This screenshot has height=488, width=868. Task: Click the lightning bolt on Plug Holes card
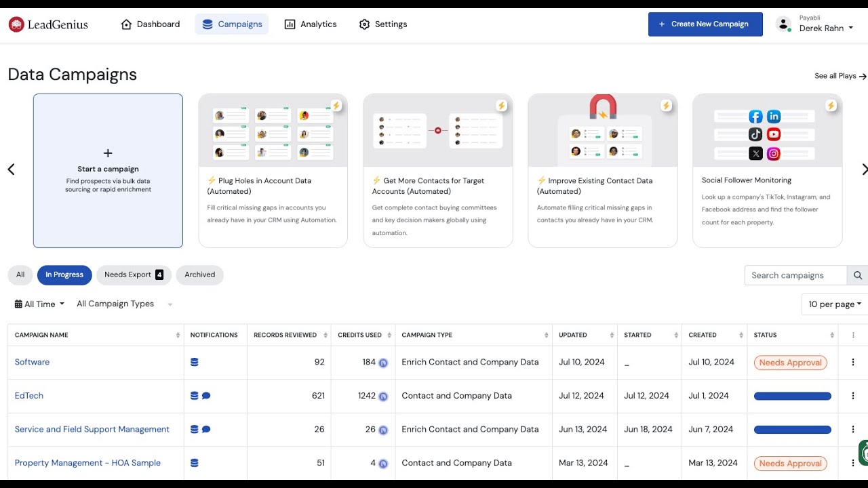click(336, 105)
